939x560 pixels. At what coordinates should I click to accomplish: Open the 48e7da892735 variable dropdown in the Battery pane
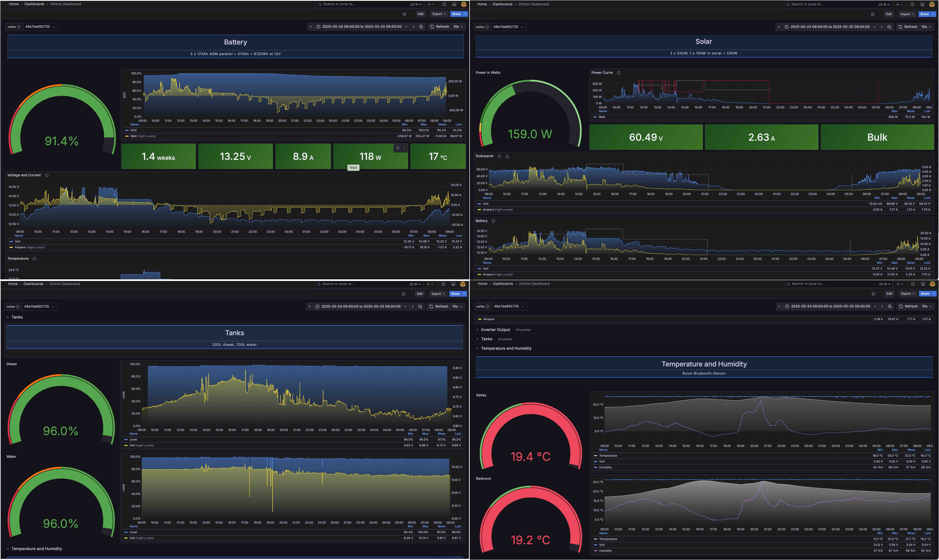40,27
